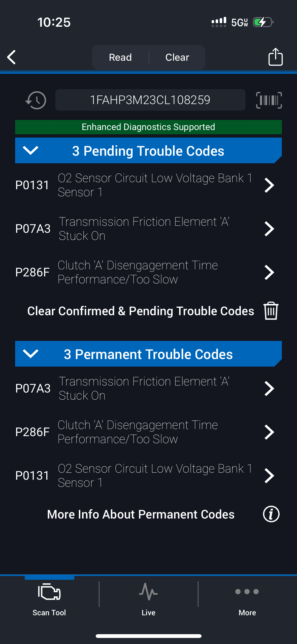Open permanent codes info icon

[x=271, y=514]
